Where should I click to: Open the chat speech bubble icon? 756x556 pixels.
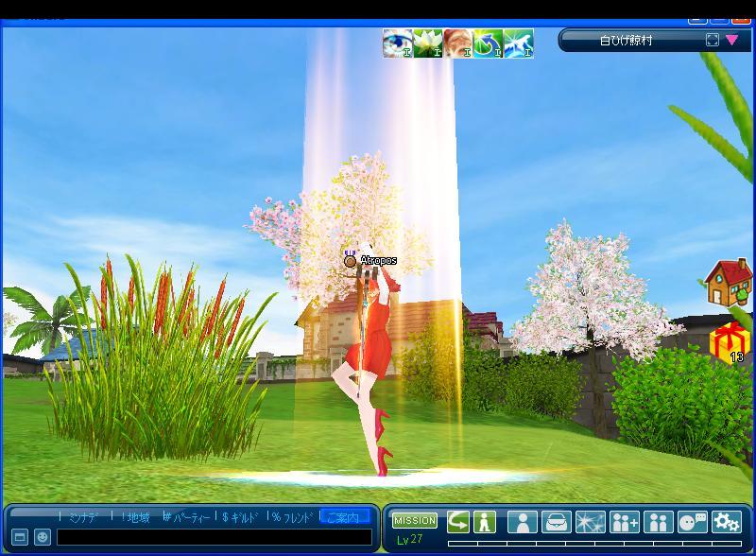click(693, 522)
